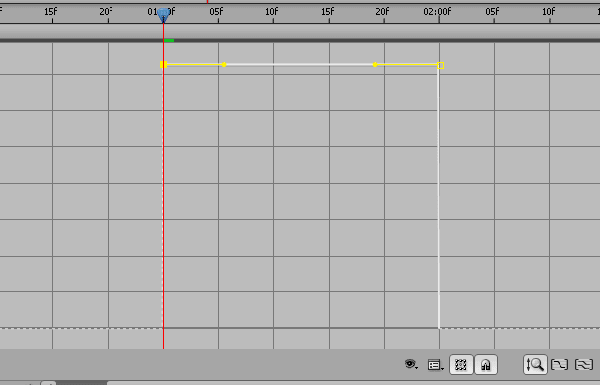This screenshot has height=385, width=600.
Task: Click the green cached-frames indicator bar
Action: click(x=169, y=40)
